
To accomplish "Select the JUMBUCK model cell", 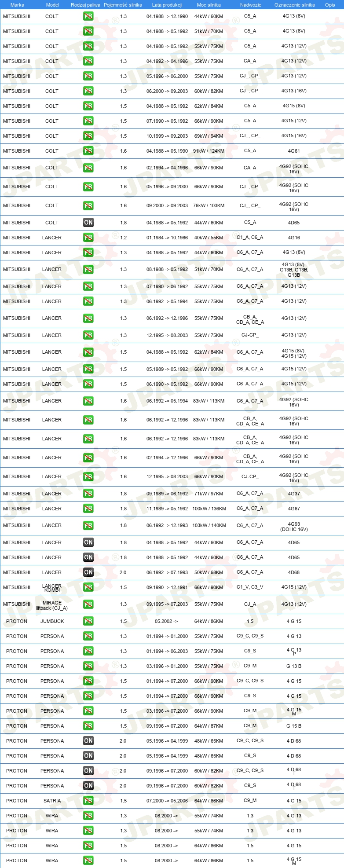I will tap(52, 621).
